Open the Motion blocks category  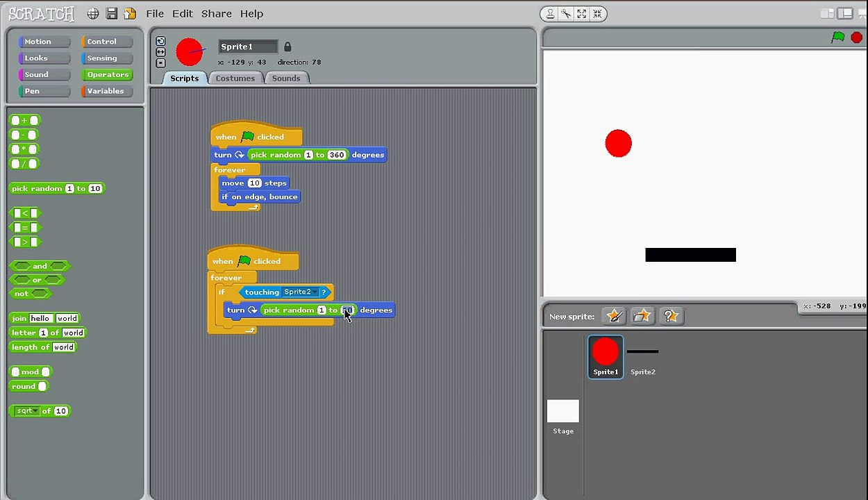[44, 42]
